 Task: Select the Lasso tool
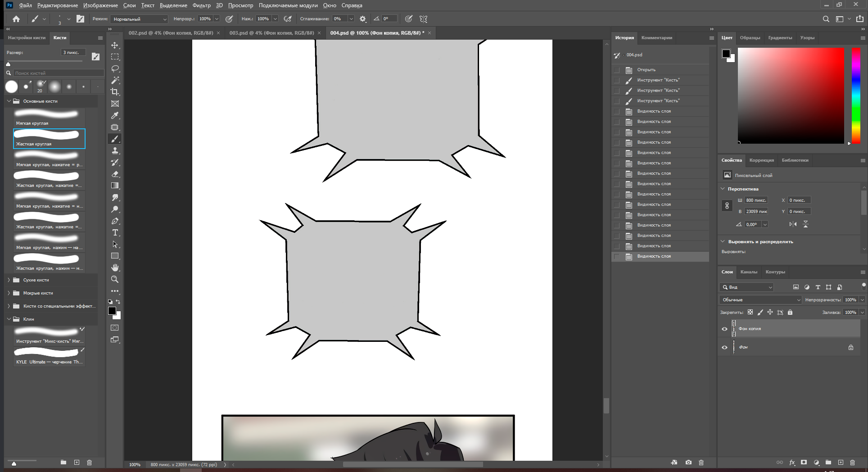(115, 68)
